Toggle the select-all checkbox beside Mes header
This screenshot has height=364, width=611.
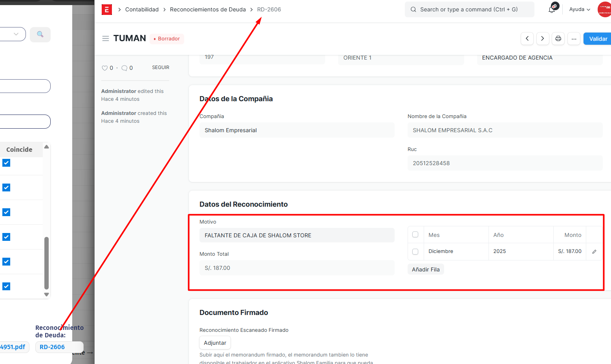pos(415,235)
